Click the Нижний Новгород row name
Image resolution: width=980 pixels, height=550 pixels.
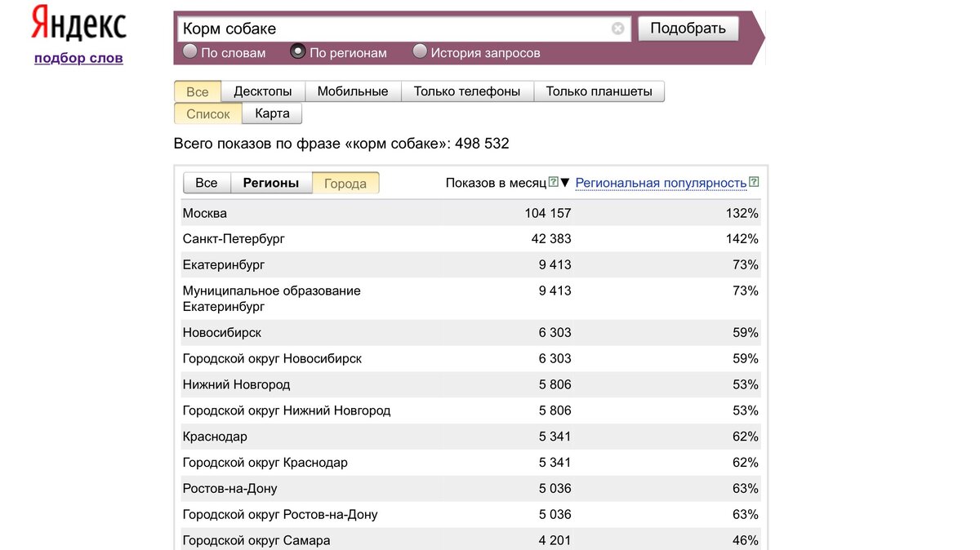(x=237, y=384)
